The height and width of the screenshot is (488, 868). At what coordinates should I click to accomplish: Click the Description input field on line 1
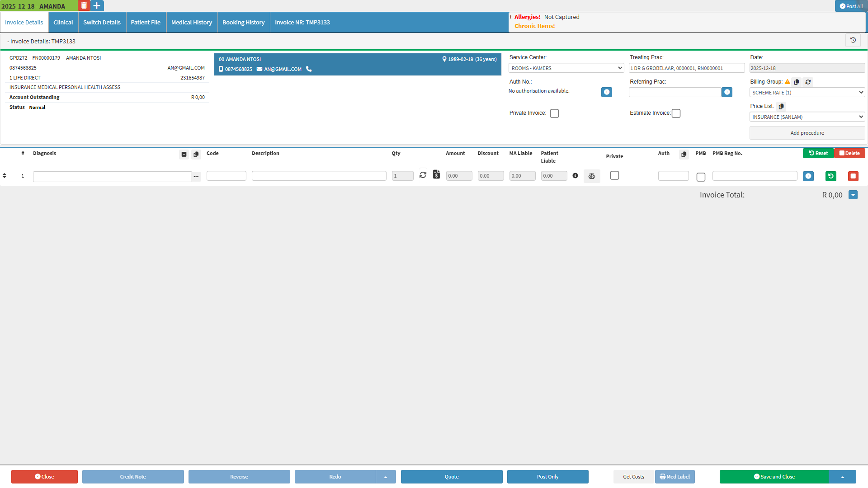[319, 176]
